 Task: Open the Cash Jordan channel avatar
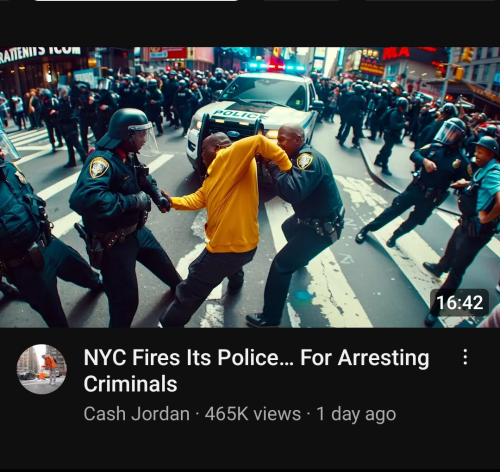point(42,369)
